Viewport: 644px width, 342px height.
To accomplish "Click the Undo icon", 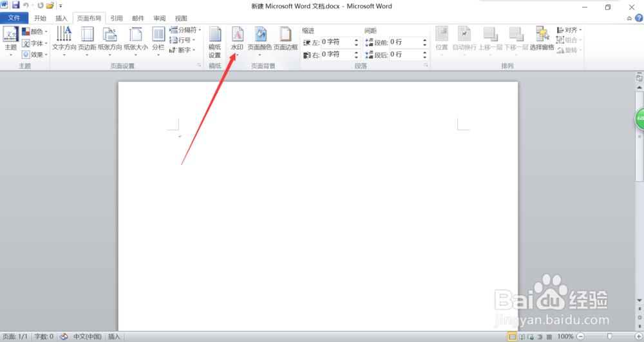I will (x=26, y=5).
